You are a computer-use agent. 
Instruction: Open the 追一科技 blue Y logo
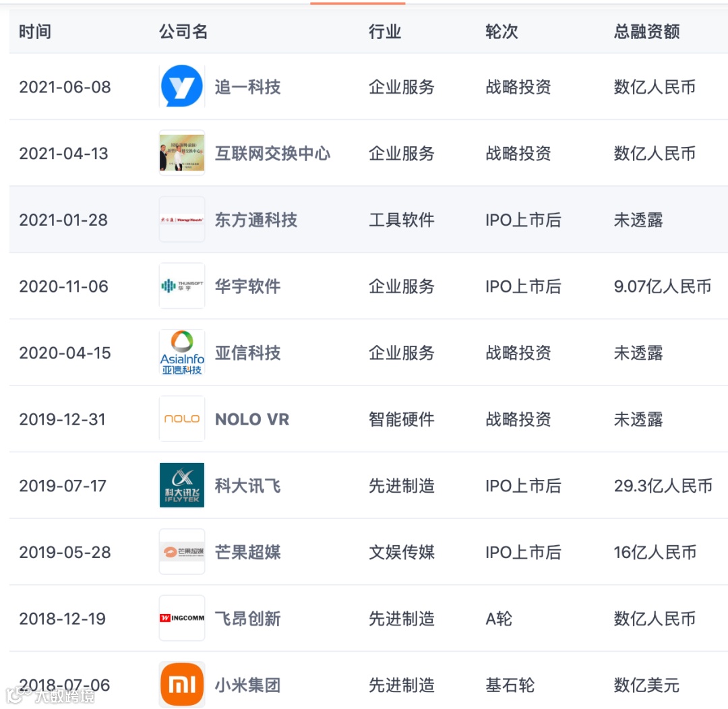pos(182,86)
